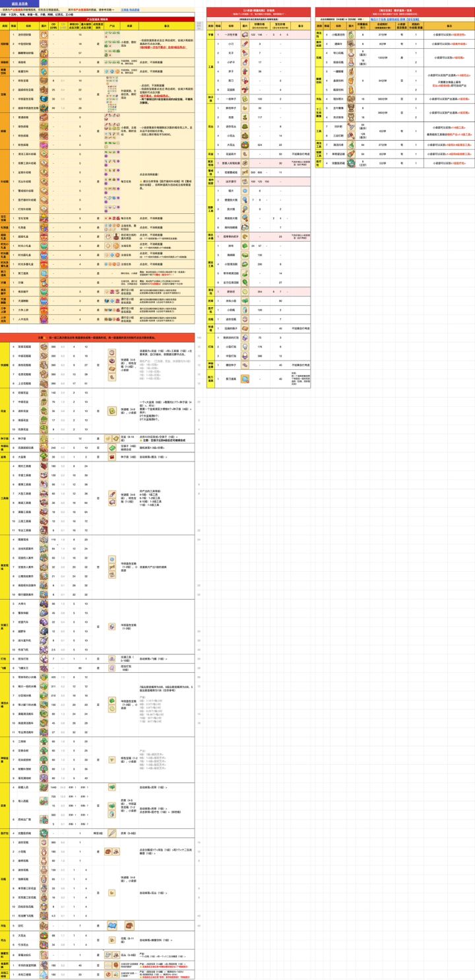Click the 返回 总目录 link at top
The width and height of the screenshot is (475, 980).
19,3
